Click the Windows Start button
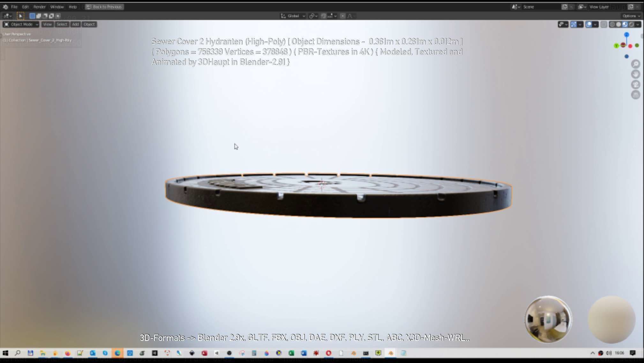This screenshot has width=644, height=363. click(5, 353)
